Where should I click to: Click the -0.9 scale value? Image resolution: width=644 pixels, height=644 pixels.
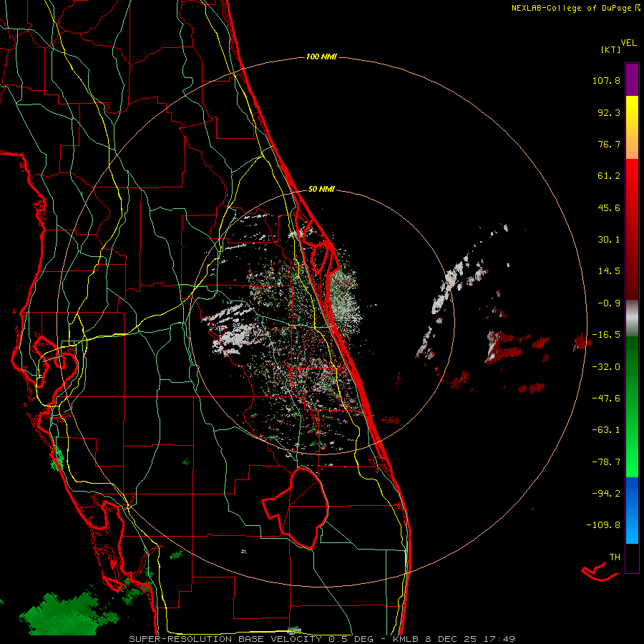(x=609, y=303)
